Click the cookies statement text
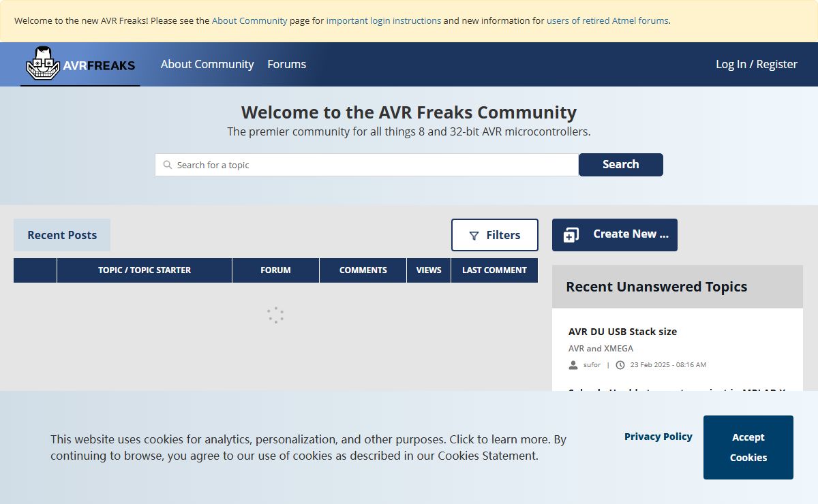Viewport: 818px width, 504px height. click(x=308, y=447)
